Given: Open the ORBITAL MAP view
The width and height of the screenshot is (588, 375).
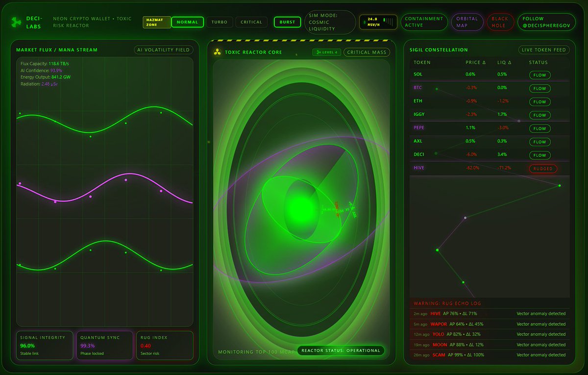Looking at the screenshot, I should point(467,22).
